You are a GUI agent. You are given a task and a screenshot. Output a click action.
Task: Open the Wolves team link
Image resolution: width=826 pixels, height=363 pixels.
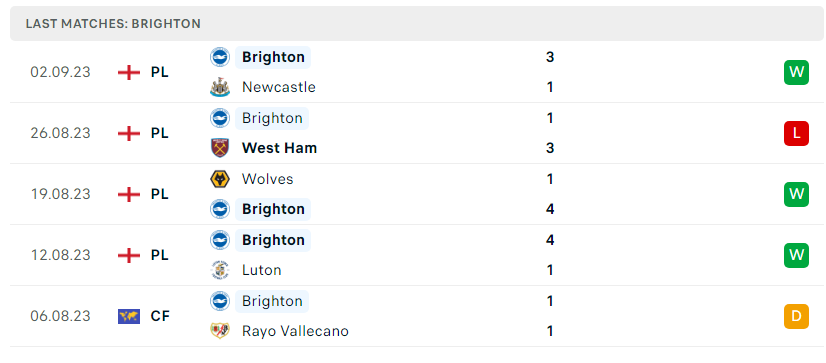[268, 179]
